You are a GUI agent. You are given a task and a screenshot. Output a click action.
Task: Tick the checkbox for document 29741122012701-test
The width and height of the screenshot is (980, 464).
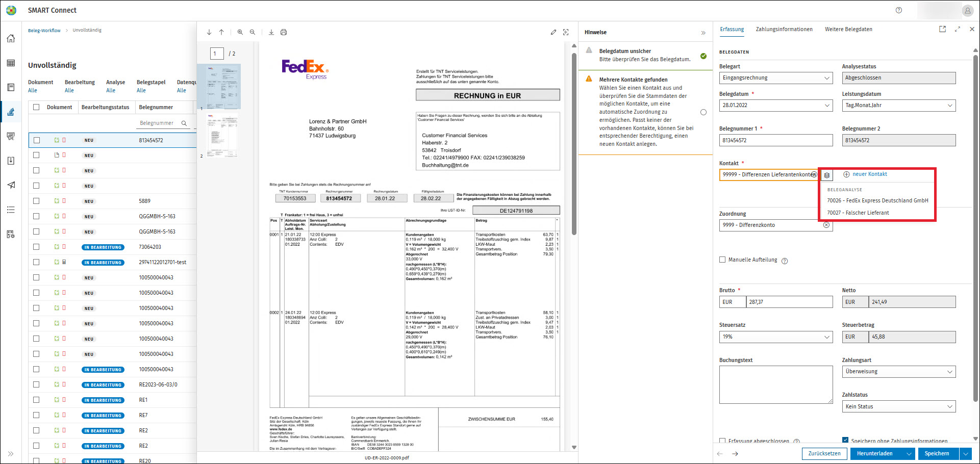point(36,262)
